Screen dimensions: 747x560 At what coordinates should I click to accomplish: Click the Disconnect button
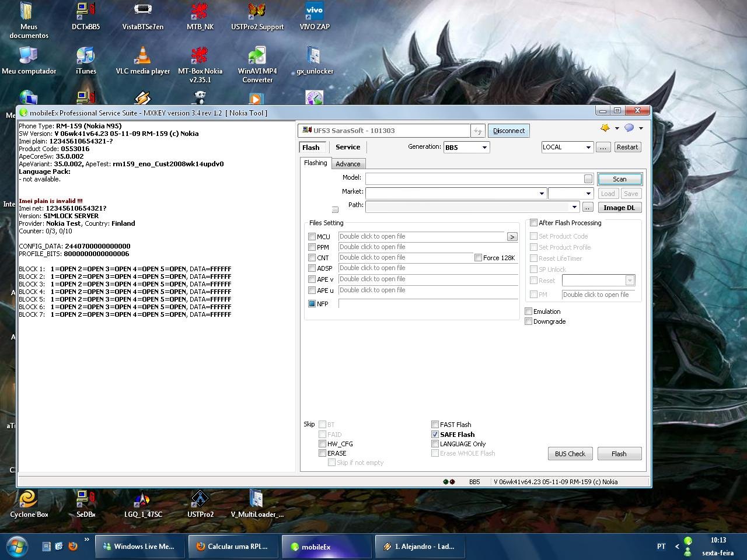pos(508,131)
